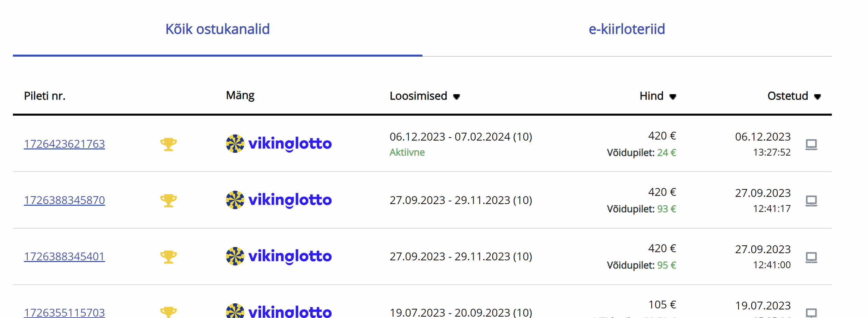Image resolution: width=868 pixels, height=318 pixels.
Task: Click computer icon beside 12:41:00 purchase
Action: 811,257
